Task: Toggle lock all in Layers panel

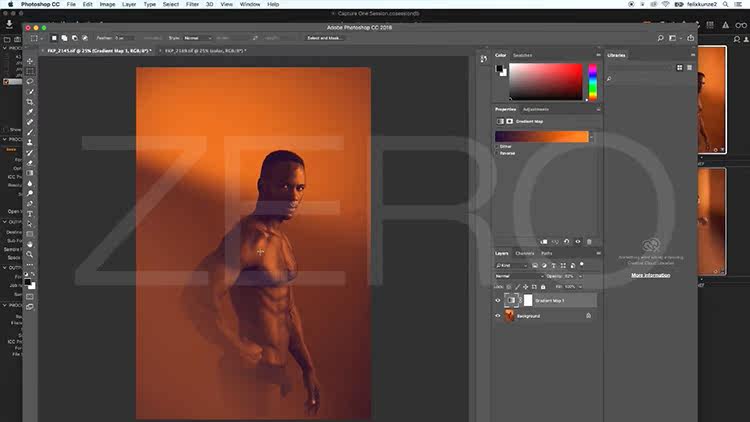Action: (x=543, y=287)
